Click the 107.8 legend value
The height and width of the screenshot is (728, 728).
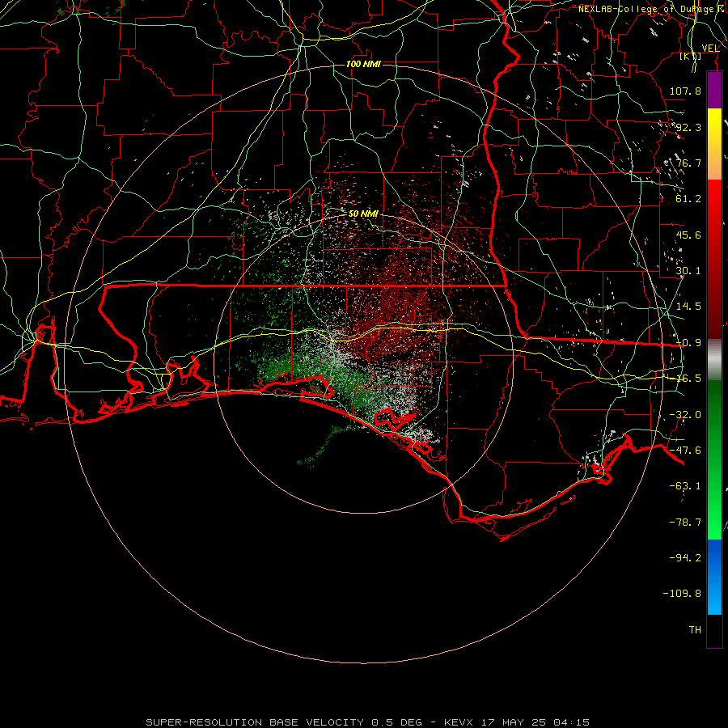(x=685, y=91)
